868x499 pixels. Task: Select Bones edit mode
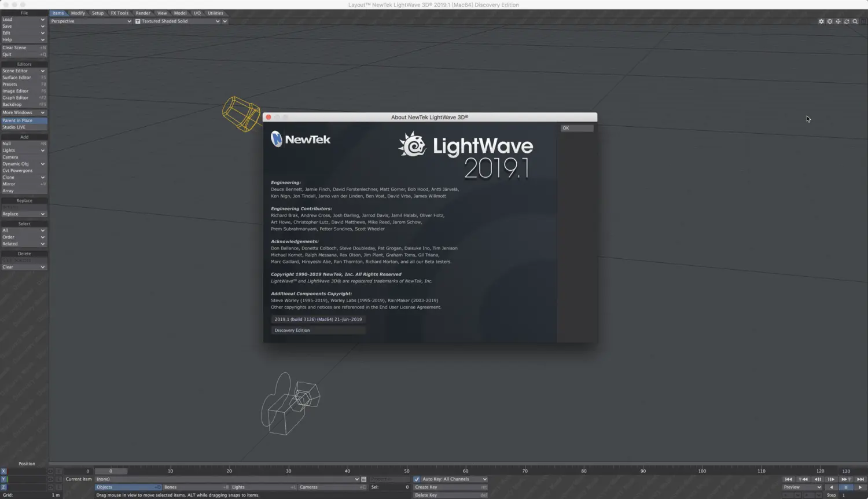pos(196,487)
